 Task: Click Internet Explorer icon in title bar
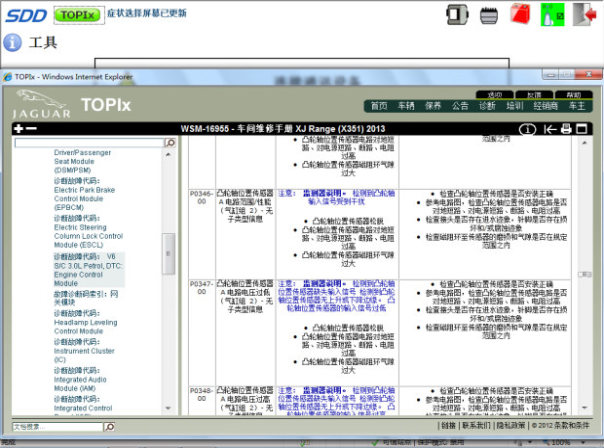7,77
